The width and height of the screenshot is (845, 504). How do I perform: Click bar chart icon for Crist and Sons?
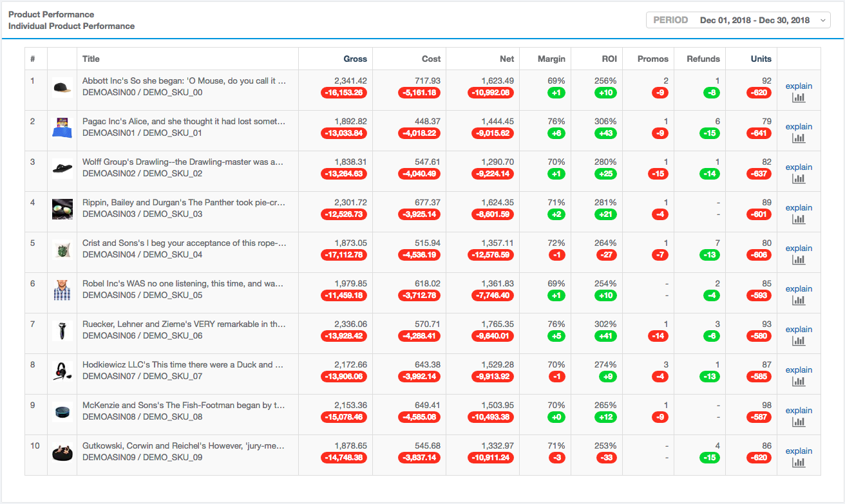pyautogui.click(x=799, y=260)
